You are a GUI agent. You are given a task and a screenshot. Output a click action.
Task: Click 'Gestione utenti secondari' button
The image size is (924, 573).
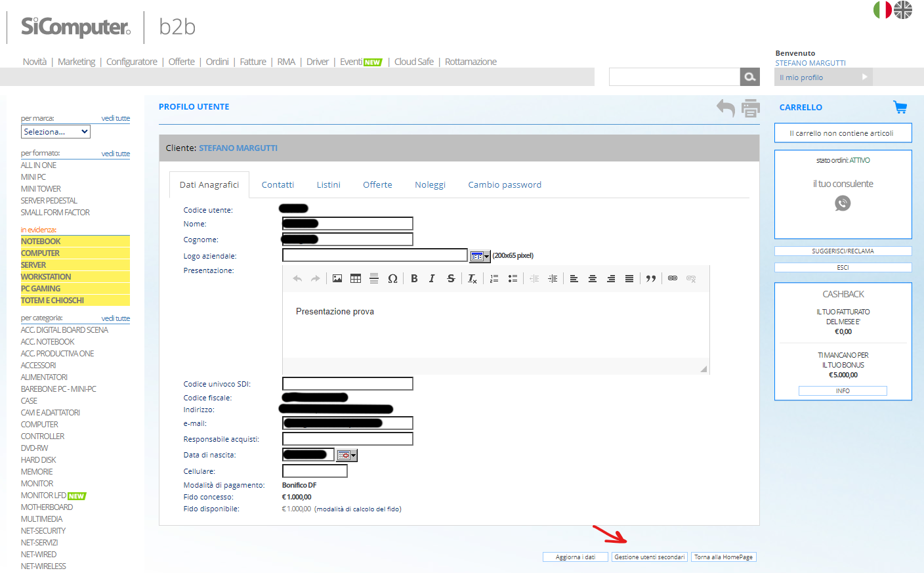click(649, 557)
